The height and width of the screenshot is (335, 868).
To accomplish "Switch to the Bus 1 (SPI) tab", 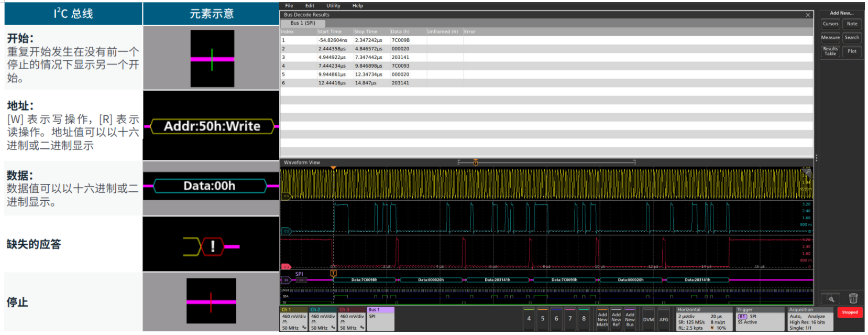I will click(303, 23).
